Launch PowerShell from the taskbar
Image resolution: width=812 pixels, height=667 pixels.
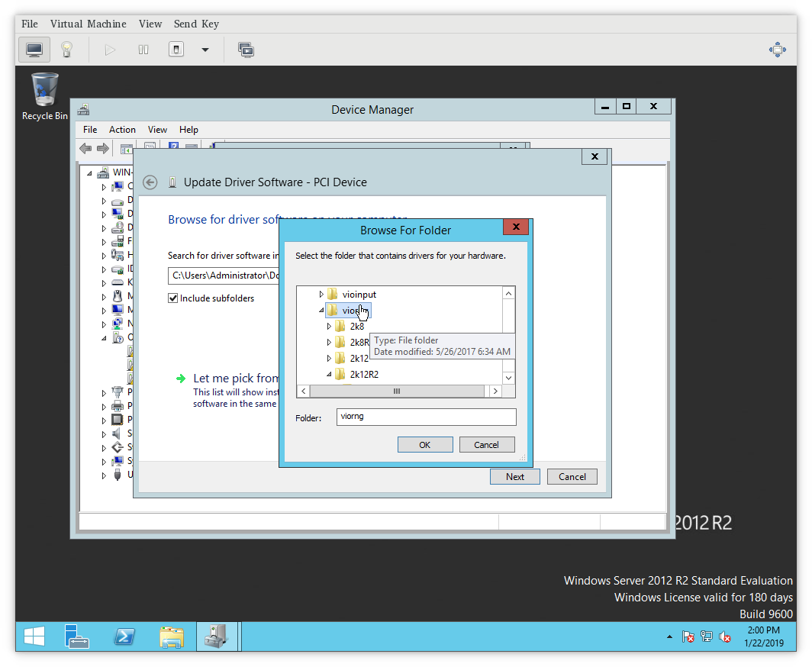click(x=124, y=636)
